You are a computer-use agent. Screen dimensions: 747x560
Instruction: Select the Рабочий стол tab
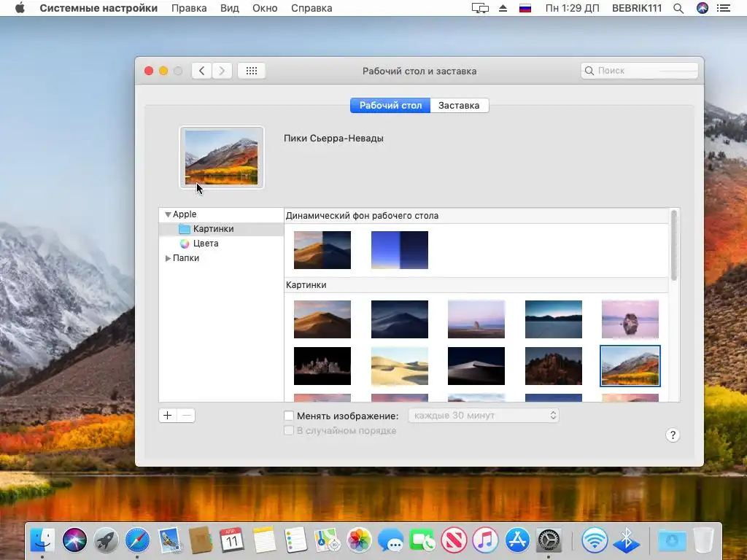click(390, 105)
